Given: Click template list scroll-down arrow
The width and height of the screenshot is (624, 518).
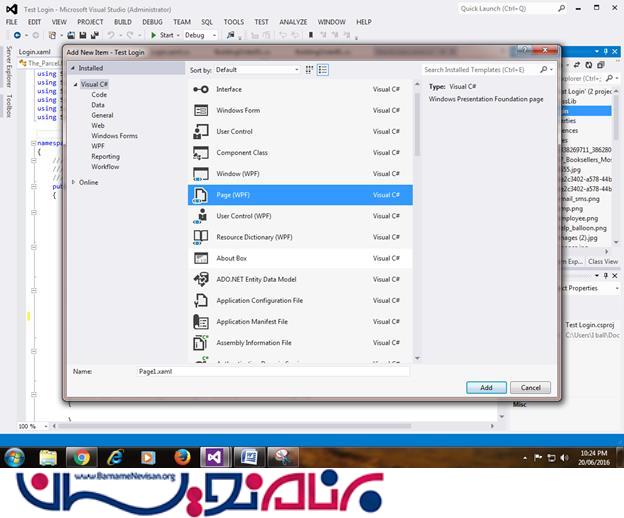Looking at the screenshot, I should coord(417,358).
